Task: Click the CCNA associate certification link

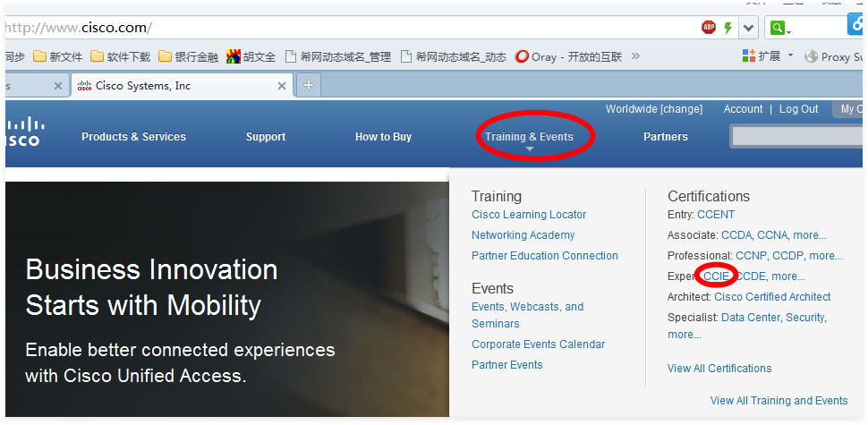Action: point(771,235)
